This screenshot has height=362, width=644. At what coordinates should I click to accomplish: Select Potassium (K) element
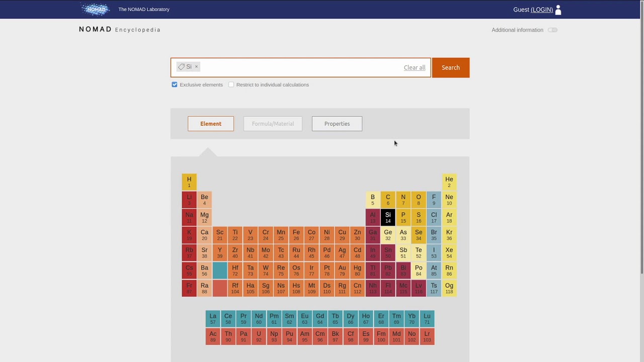click(x=189, y=235)
